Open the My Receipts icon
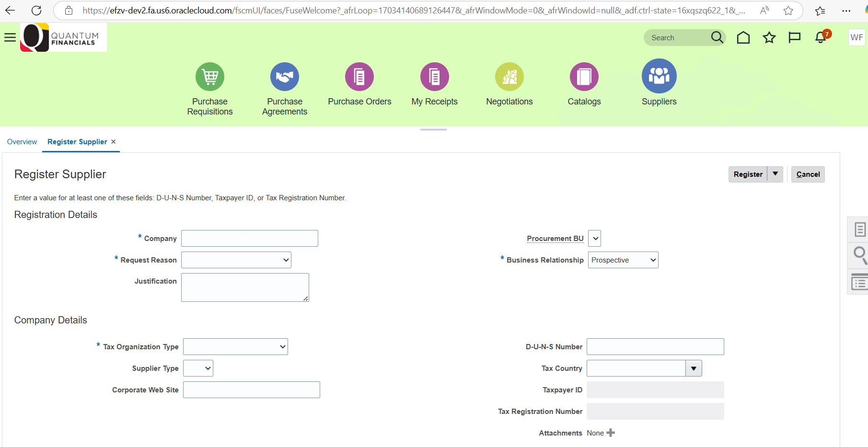The image size is (868, 447). click(x=434, y=77)
